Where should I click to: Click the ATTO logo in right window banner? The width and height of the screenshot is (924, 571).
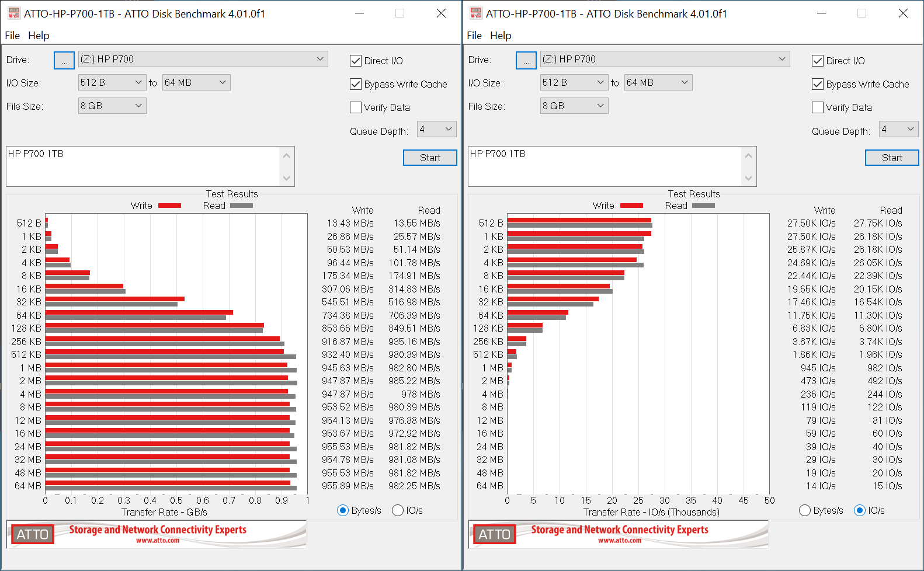(495, 534)
